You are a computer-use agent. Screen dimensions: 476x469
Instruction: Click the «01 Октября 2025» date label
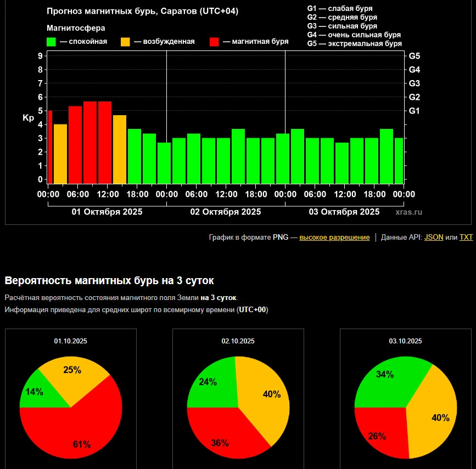(107, 212)
